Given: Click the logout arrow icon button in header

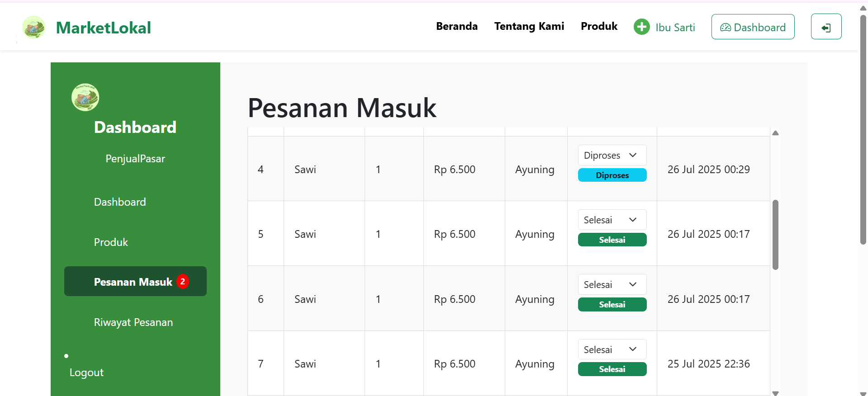Looking at the screenshot, I should coord(826,27).
